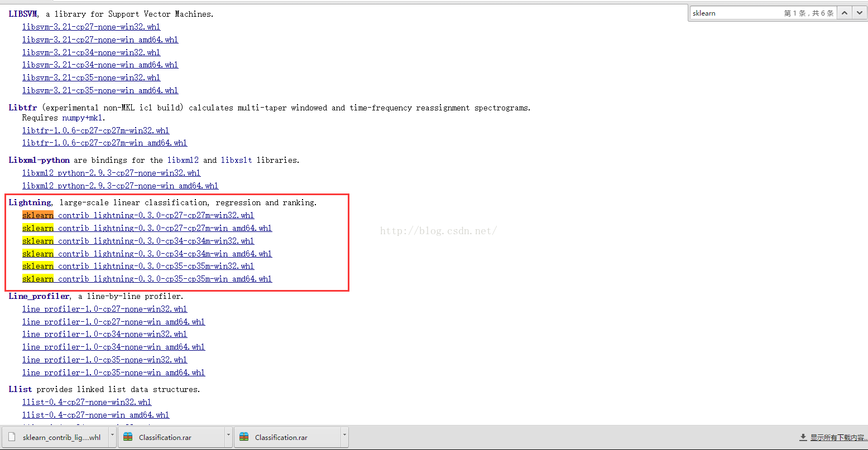The height and width of the screenshot is (450, 868).
Task: Download libxml2_python-2.9.3-cp27-none-win_amd64.whl
Action: click(120, 186)
